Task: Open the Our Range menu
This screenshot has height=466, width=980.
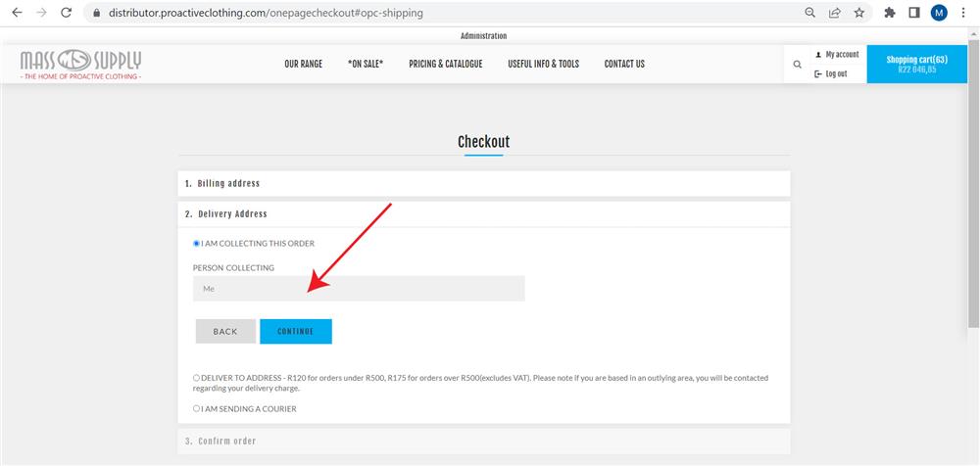Action: click(x=303, y=65)
